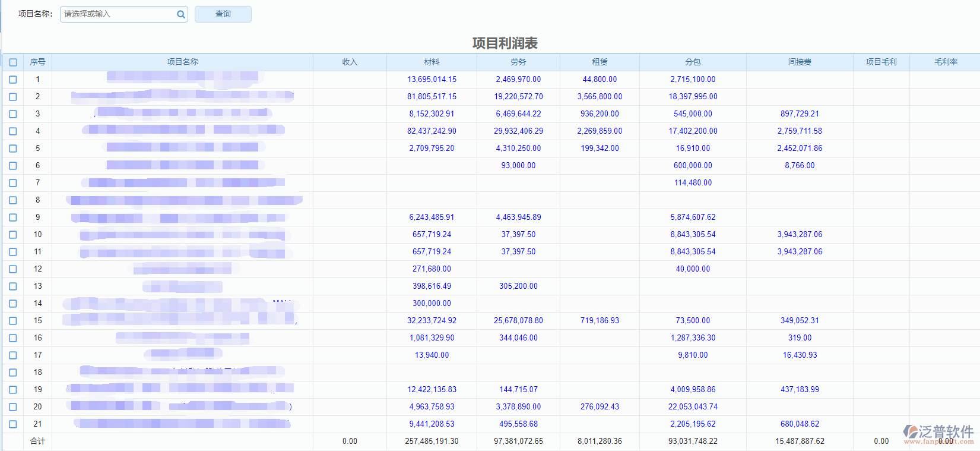Open material amount 13,695,014.15 in row 1
Image resolution: width=980 pixels, height=451 pixels.
[x=432, y=80]
